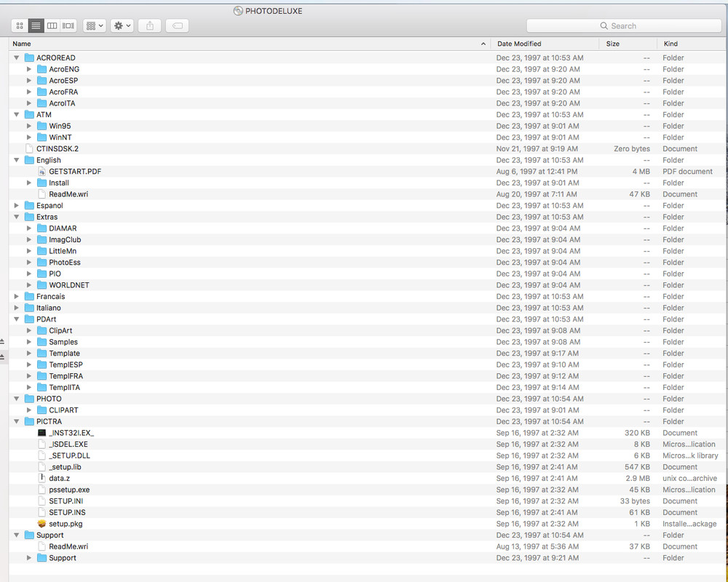Click in the Search field
The width and height of the screenshot is (728, 582).
click(x=623, y=25)
